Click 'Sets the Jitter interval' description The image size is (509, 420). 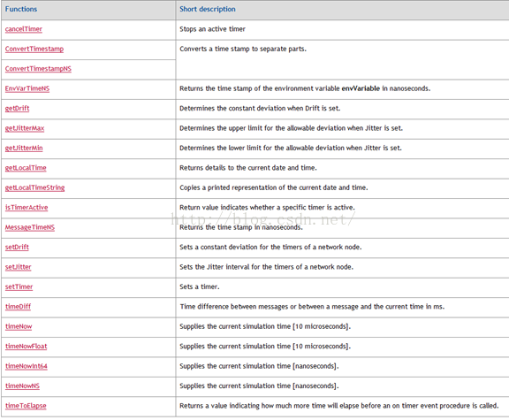pos(267,267)
